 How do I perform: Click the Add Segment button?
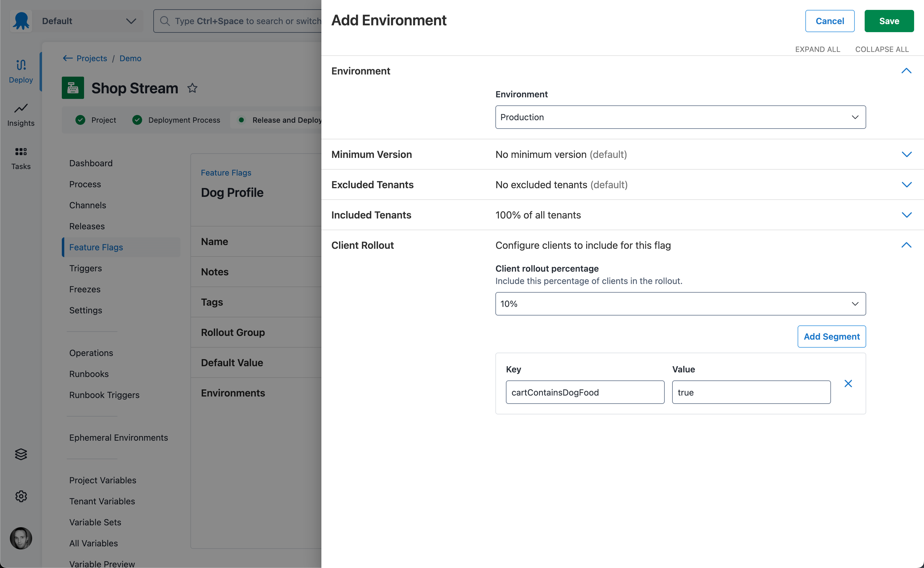pos(831,337)
